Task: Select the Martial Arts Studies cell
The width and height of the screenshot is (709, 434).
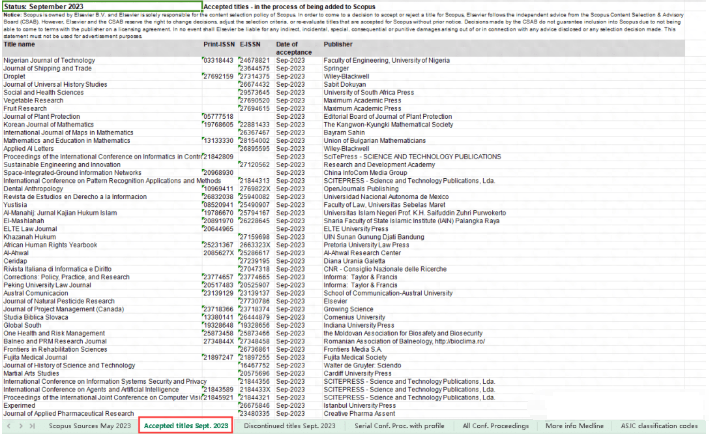Action: point(31,374)
